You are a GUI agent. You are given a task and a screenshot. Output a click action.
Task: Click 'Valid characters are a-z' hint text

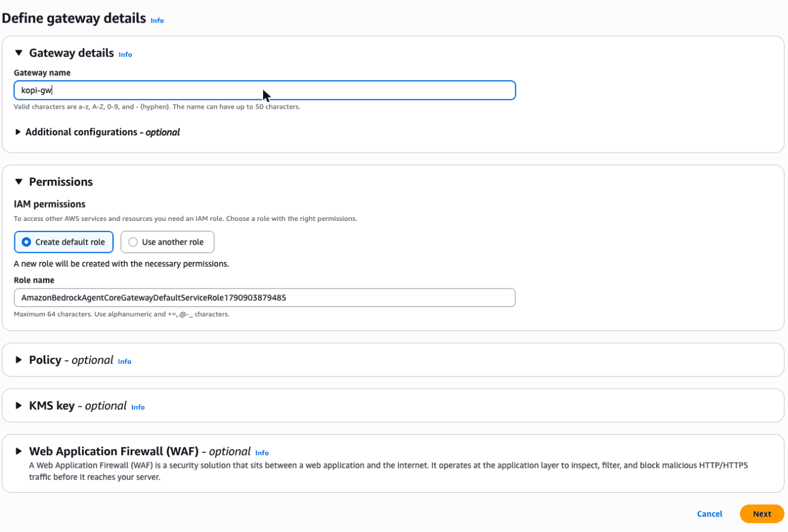[157, 107]
